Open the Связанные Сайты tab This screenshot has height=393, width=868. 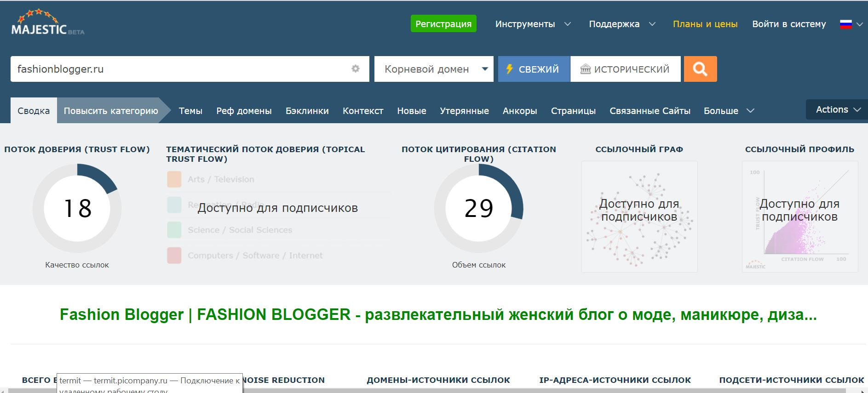[x=650, y=111]
